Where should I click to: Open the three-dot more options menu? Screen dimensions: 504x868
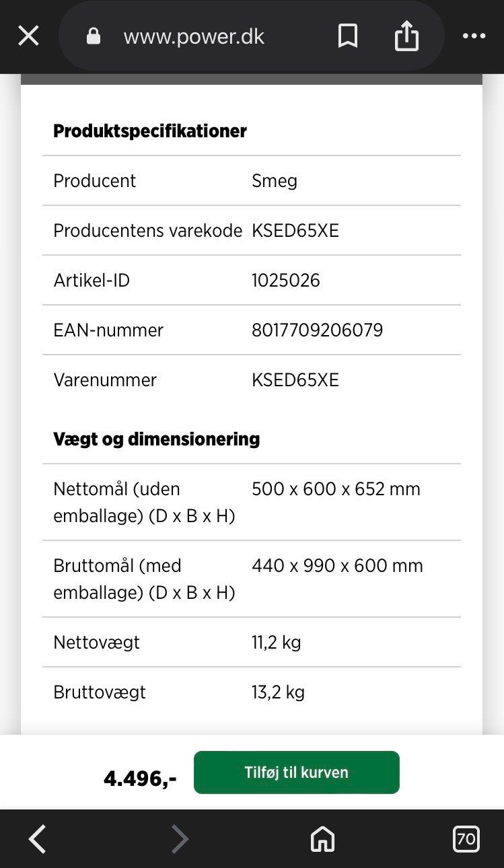tap(474, 36)
